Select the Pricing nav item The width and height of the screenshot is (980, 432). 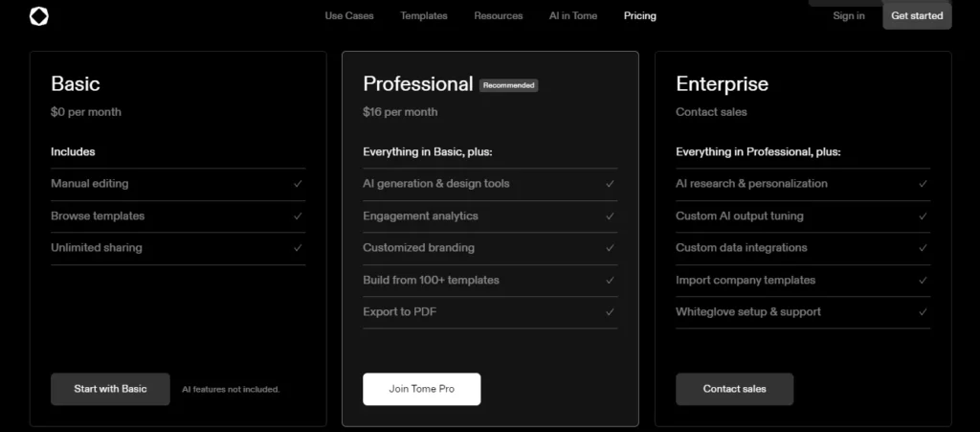click(640, 15)
